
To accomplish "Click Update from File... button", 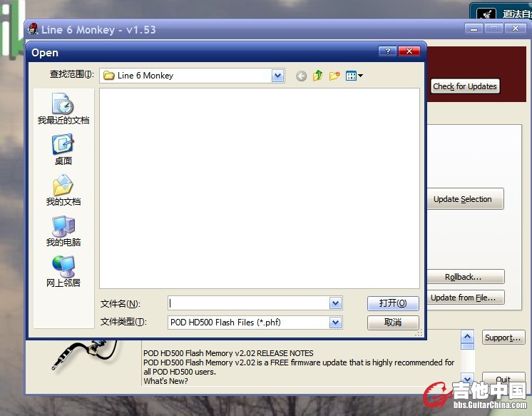I will click(465, 298).
